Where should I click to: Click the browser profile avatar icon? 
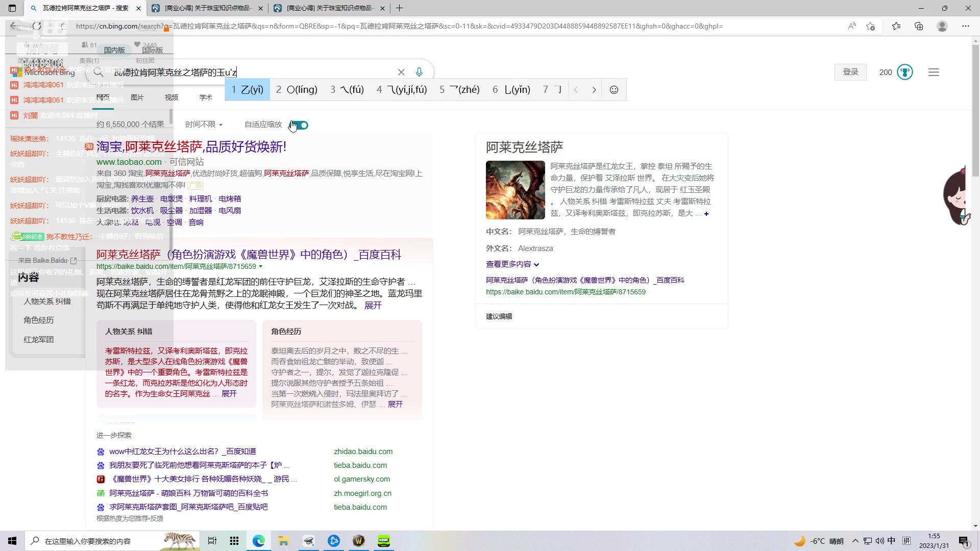(942, 26)
